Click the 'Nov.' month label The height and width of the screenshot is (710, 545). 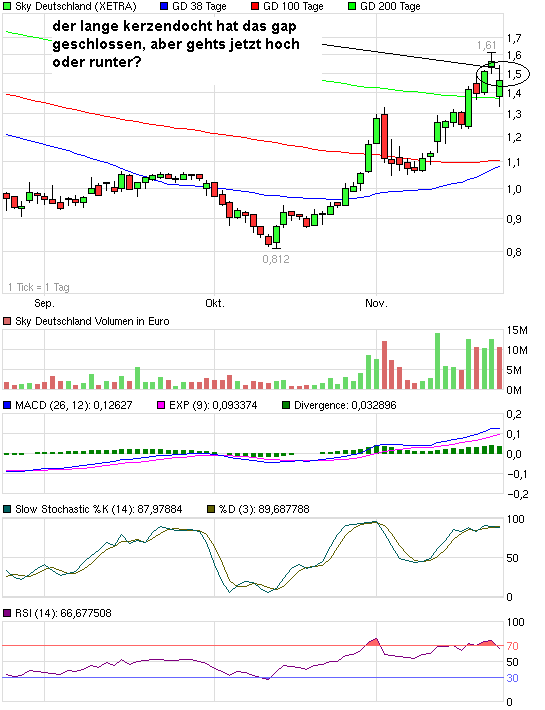coord(376,303)
